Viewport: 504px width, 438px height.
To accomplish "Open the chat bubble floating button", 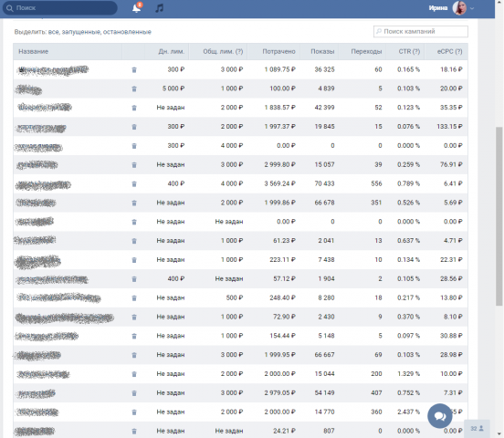I will (440, 416).
